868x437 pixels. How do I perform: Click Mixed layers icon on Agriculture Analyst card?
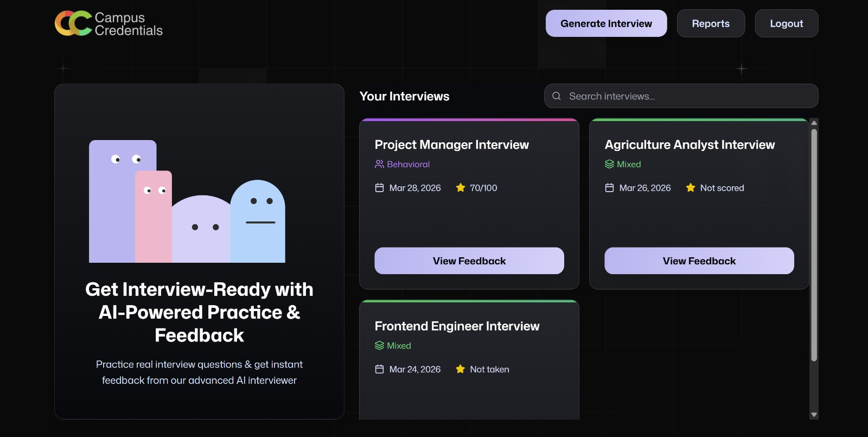(x=609, y=164)
